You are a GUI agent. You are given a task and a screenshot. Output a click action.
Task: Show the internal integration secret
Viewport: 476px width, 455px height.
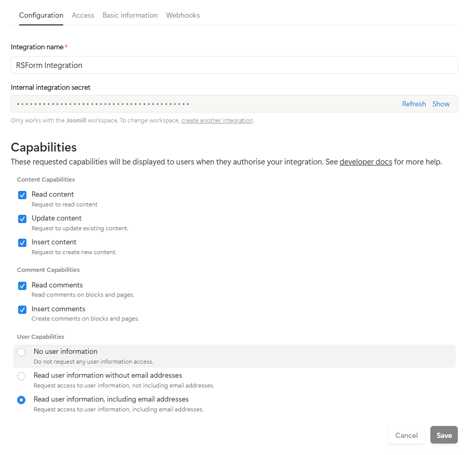(441, 104)
